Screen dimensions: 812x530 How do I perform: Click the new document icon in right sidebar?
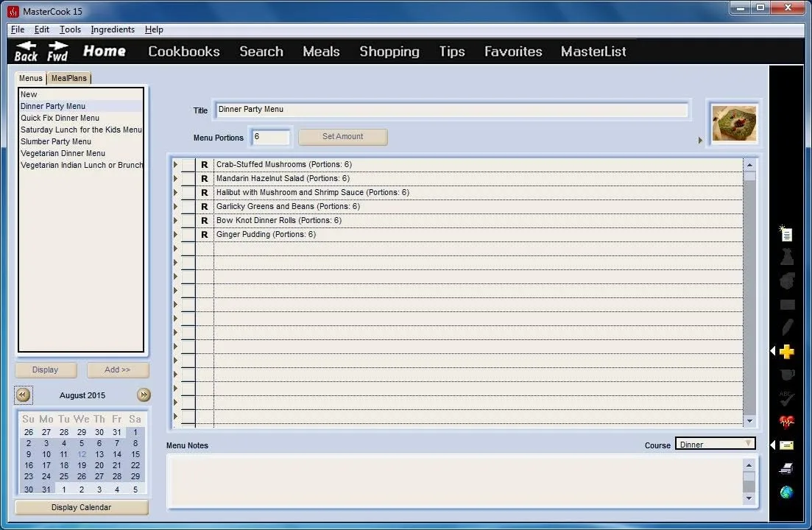(786, 234)
